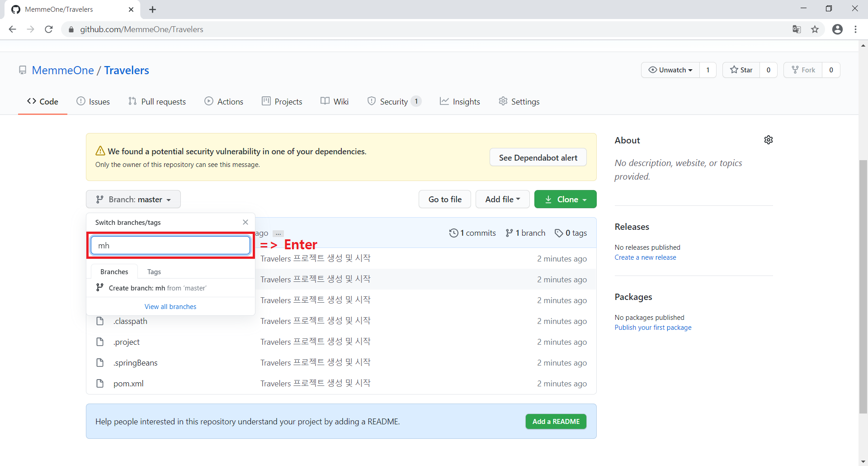
Task: Open the pom.xml file
Action: click(128, 384)
